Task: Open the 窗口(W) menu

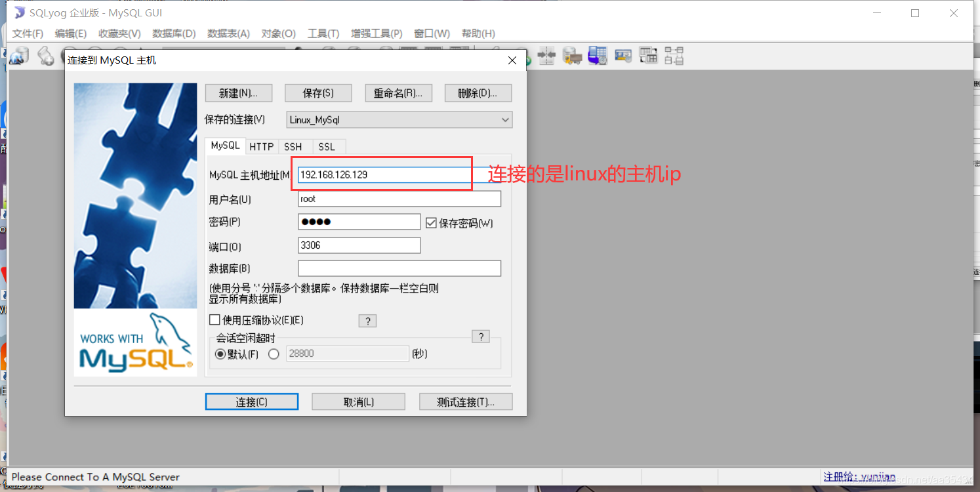Action: pyautogui.click(x=432, y=33)
